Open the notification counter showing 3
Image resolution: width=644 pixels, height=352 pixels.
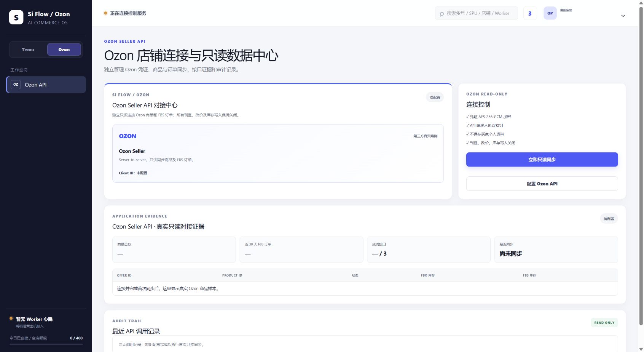530,13
